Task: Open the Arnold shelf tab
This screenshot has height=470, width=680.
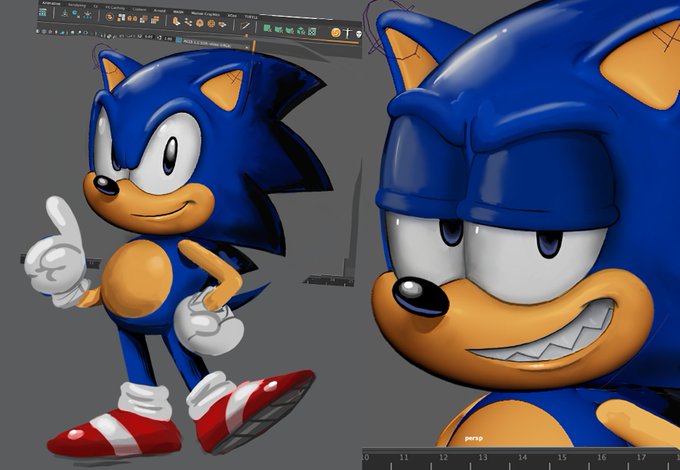Action: click(160, 10)
